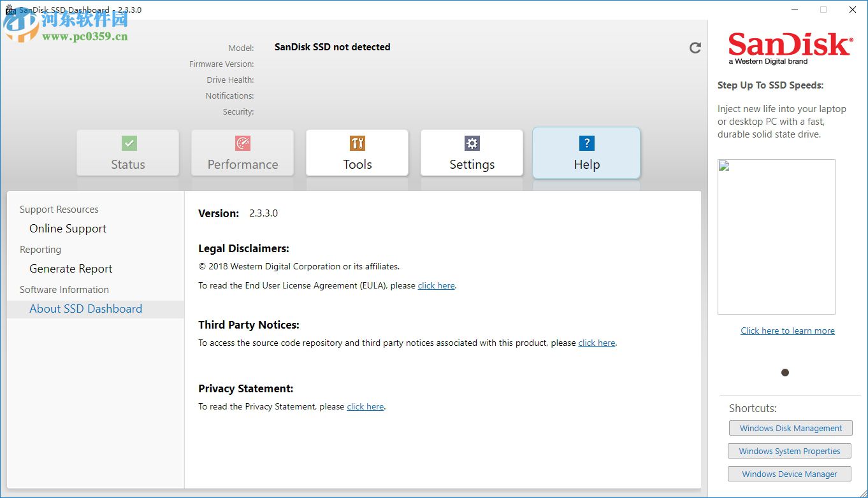Click the promotional image placeholder
The image size is (868, 498).
pos(776,237)
